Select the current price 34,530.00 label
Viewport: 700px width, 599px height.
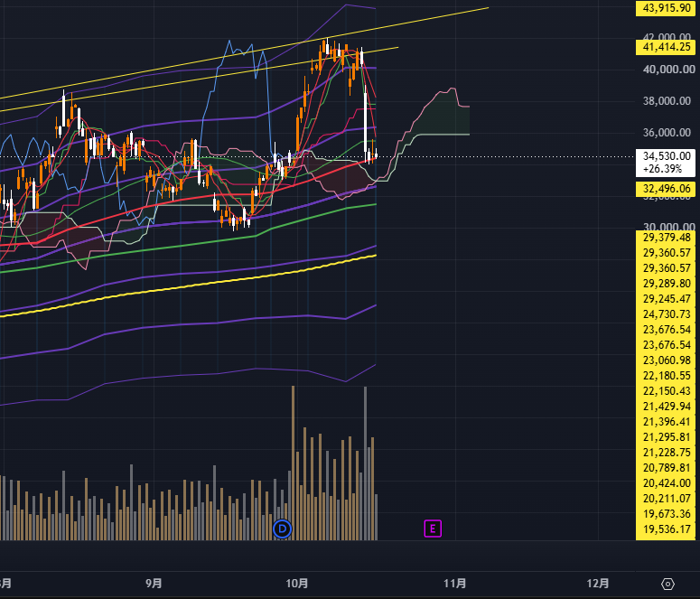(x=667, y=156)
